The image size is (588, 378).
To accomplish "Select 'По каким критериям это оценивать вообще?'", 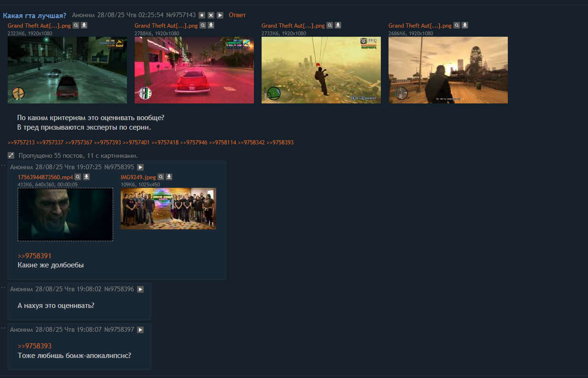I will (91, 118).
